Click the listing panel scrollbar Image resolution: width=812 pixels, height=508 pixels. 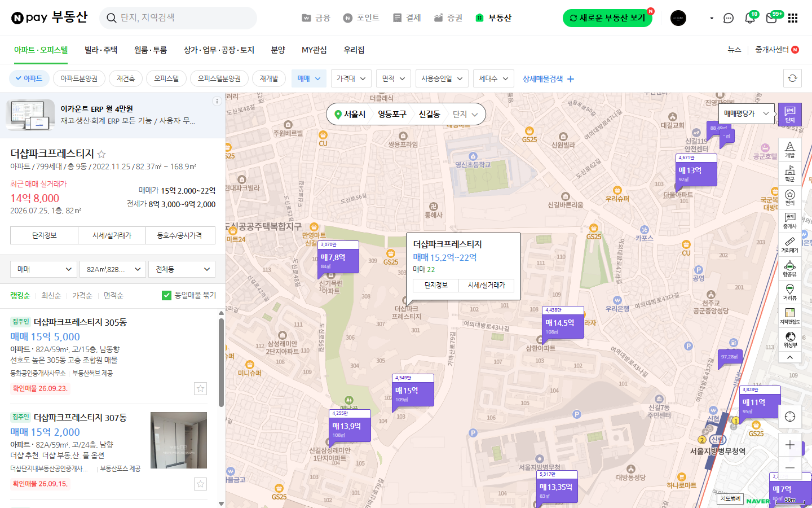coord(221,362)
